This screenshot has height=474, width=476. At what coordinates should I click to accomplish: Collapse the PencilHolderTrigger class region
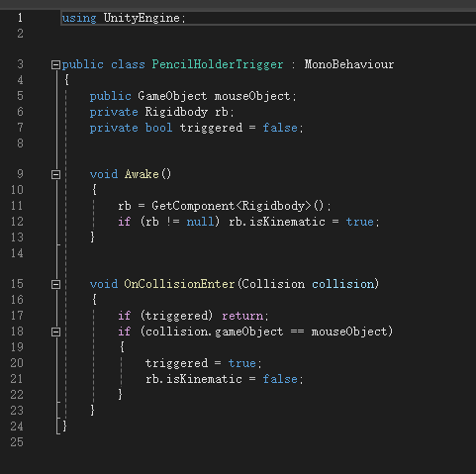click(x=55, y=64)
